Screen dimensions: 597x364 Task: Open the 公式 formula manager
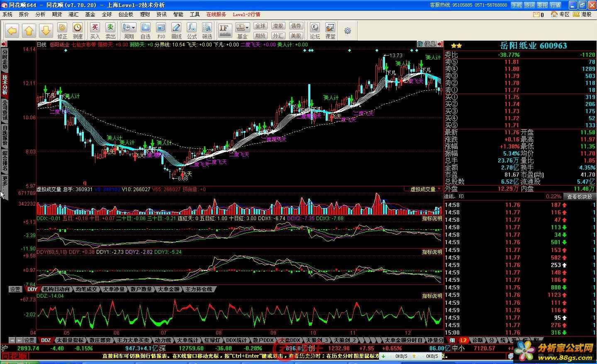(192, 31)
